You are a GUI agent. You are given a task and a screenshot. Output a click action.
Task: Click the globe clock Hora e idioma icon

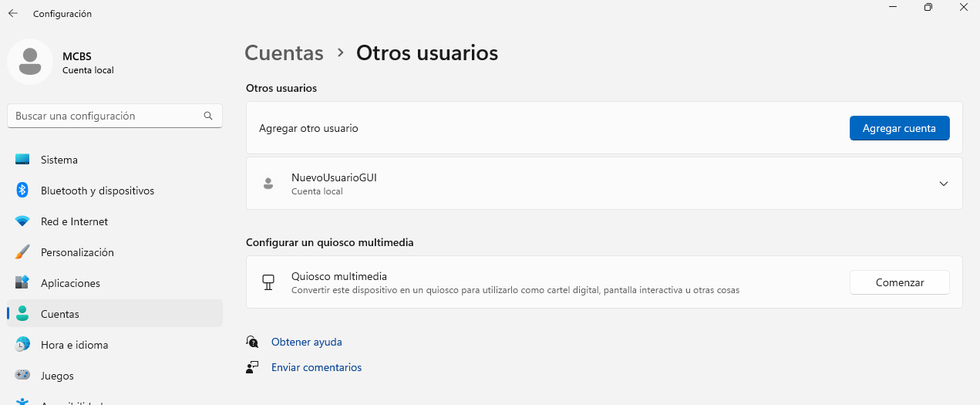(x=22, y=345)
